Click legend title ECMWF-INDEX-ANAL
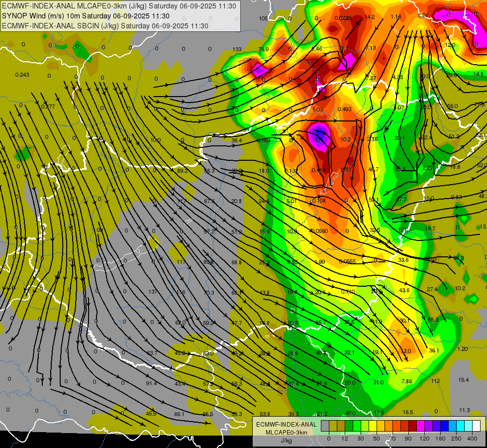The width and height of the screenshot is (487, 448). click(x=286, y=425)
